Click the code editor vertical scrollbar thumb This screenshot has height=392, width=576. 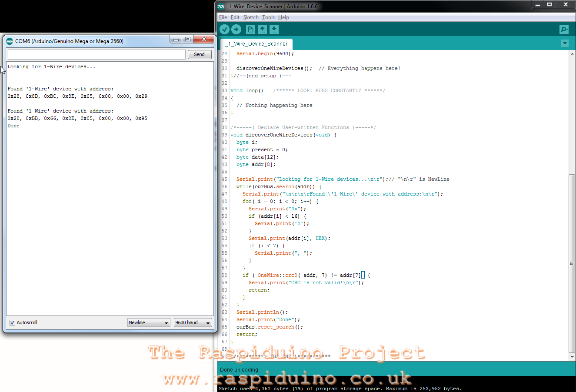[x=572, y=263]
